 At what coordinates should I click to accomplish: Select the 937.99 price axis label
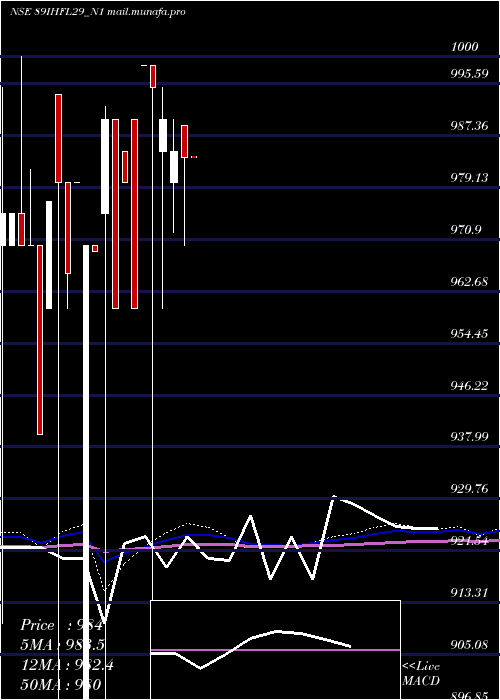[469, 437]
